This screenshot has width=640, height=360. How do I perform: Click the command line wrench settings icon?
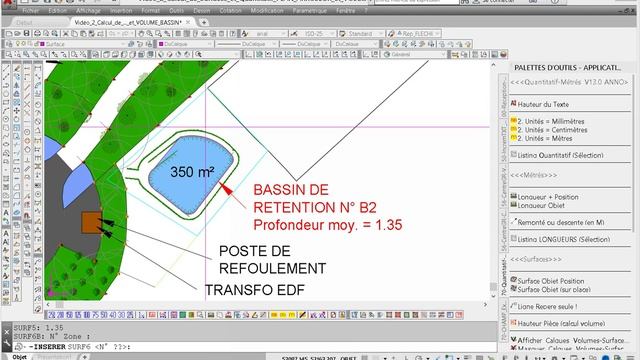tap(7, 344)
